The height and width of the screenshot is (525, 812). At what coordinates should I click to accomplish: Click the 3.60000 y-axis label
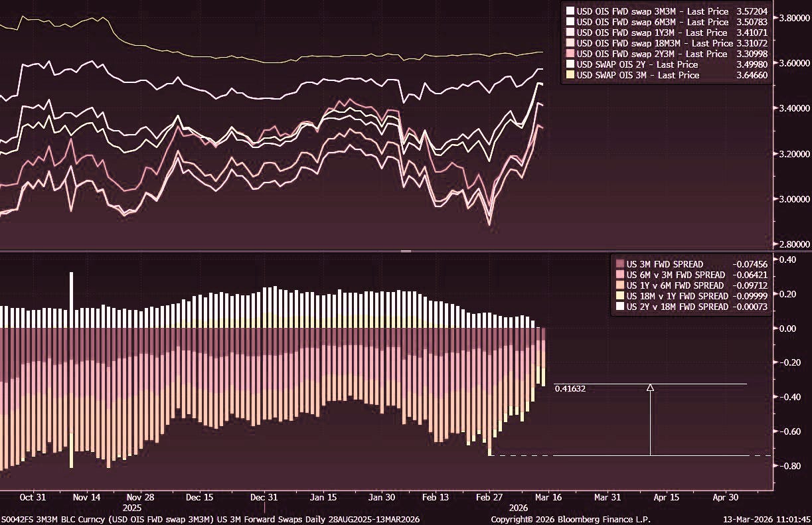pos(793,62)
